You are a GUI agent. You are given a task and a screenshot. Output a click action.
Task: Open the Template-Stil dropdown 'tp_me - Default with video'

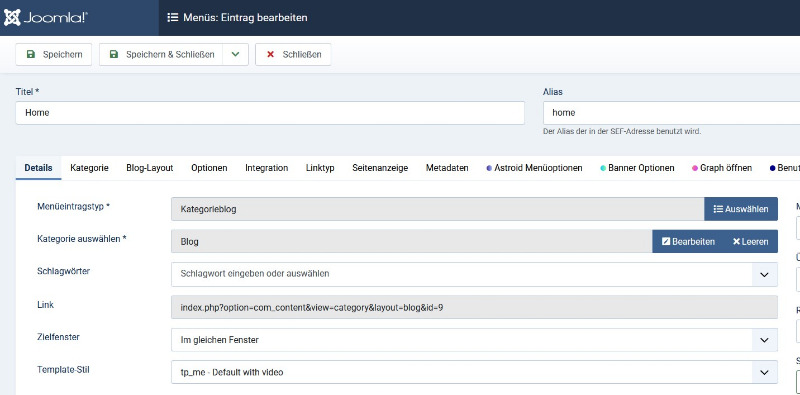[x=474, y=373]
